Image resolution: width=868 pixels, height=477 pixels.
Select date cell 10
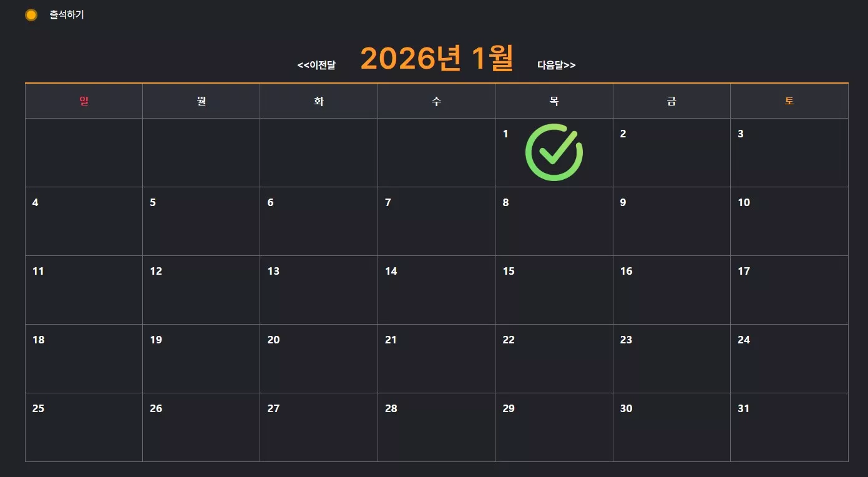[x=789, y=222]
